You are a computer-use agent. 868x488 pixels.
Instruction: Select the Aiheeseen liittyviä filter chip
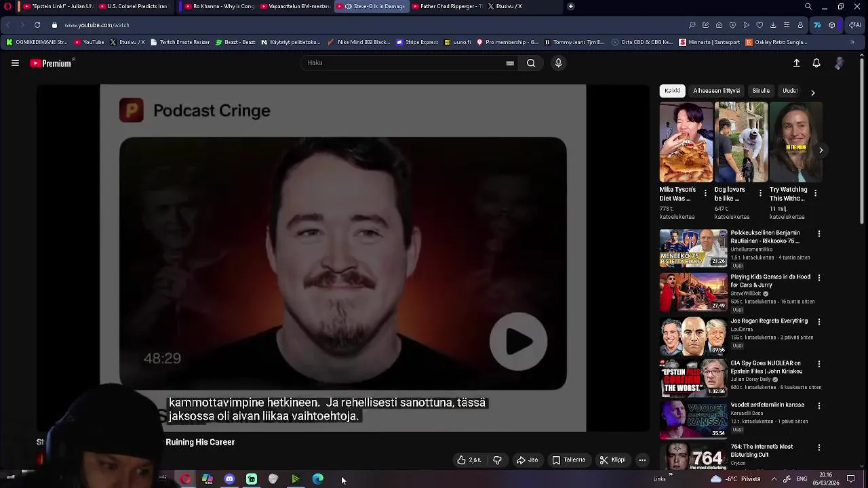[716, 91]
